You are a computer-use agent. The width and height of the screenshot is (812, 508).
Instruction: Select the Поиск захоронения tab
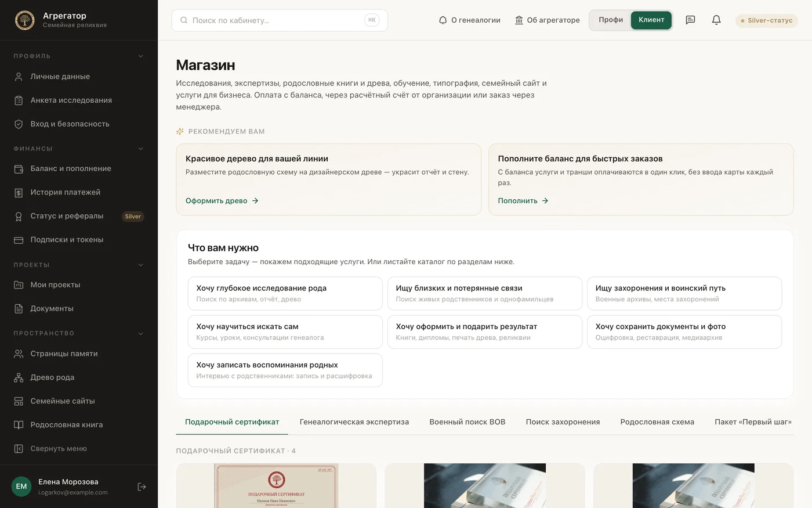click(x=563, y=422)
